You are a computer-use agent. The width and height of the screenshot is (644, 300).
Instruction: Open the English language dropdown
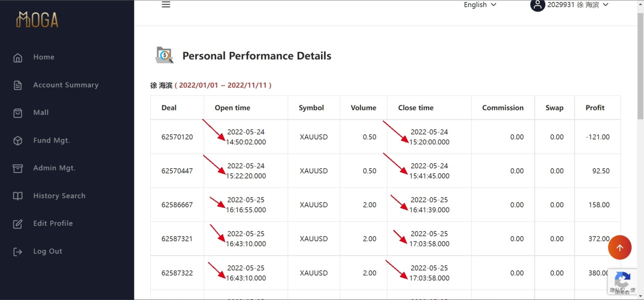point(480,5)
